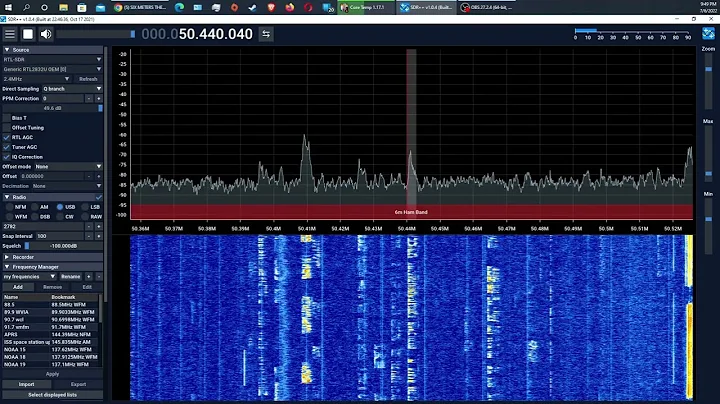This screenshot has width=720, height=404.
Task: Open Direct Sampling Q branch dropdown
Action: [x=73, y=89]
